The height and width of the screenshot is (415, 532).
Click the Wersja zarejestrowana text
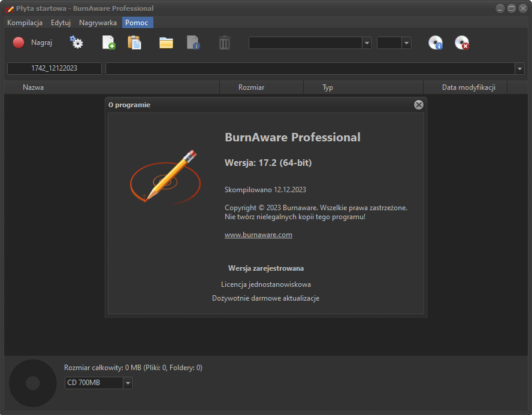(266, 268)
